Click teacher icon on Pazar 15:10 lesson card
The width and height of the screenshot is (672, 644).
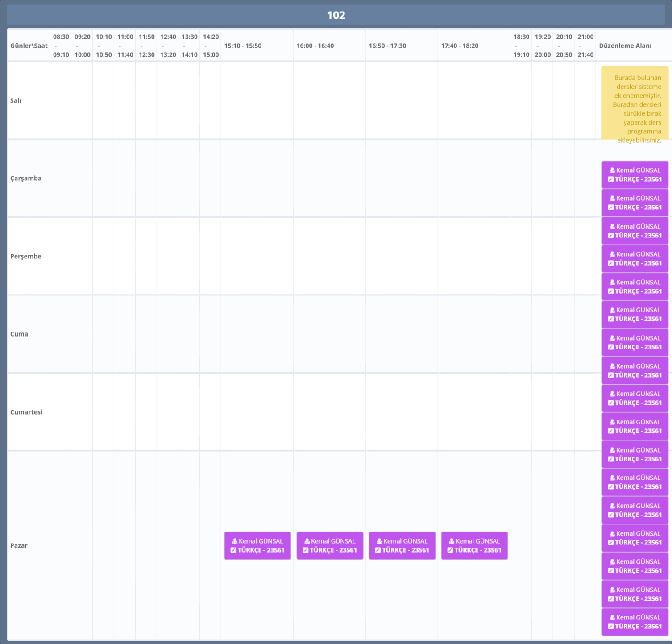tap(235, 541)
